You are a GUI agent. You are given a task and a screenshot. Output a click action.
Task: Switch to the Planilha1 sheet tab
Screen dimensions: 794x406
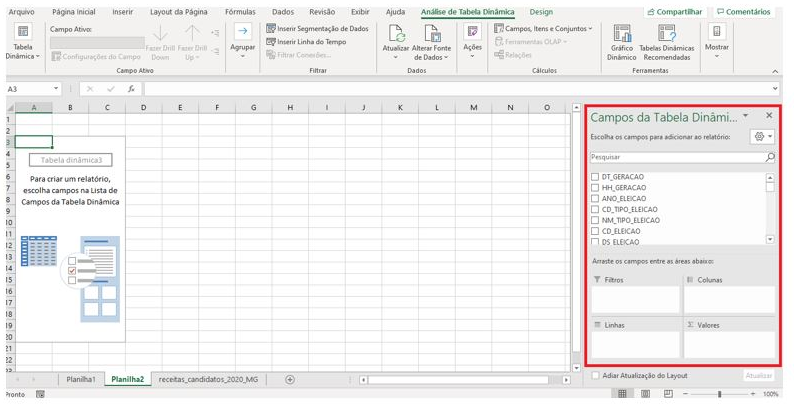pos(80,380)
